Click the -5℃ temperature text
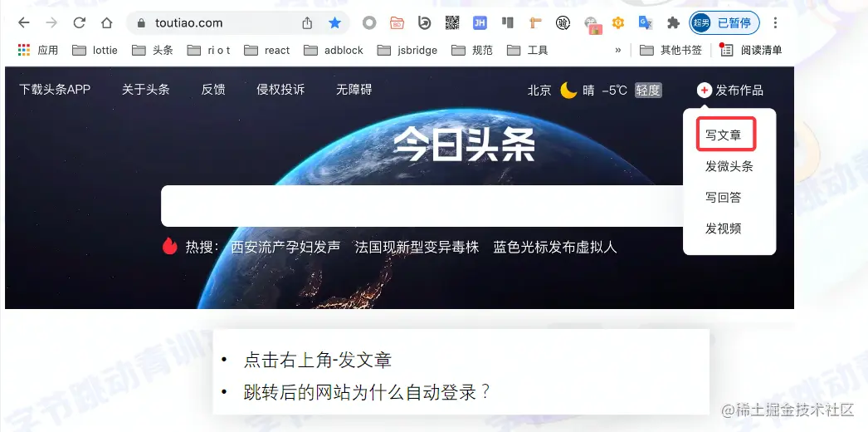868x432 pixels. tap(614, 91)
